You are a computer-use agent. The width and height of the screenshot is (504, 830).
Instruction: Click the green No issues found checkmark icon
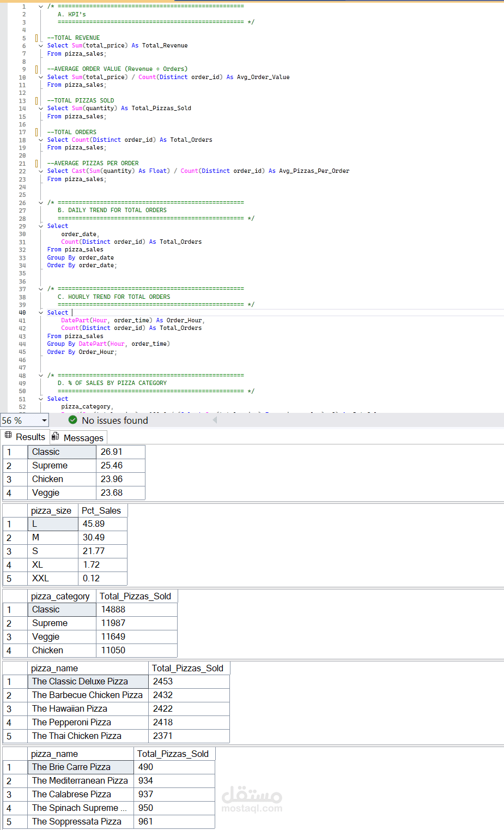pos(72,420)
